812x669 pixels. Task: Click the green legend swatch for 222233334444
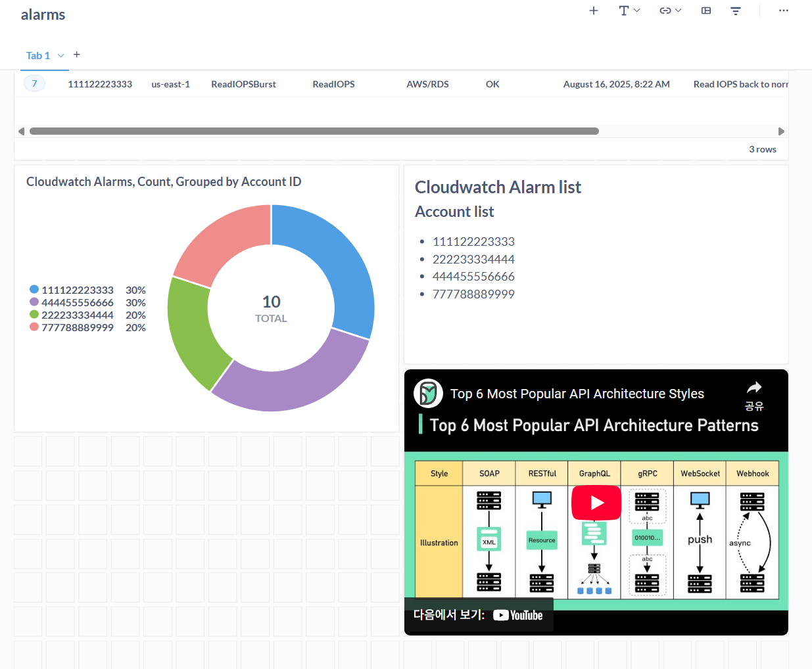pos(34,314)
